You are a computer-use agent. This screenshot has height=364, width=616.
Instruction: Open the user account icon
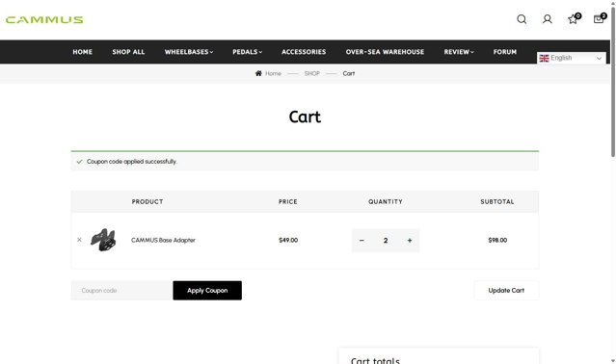click(548, 19)
